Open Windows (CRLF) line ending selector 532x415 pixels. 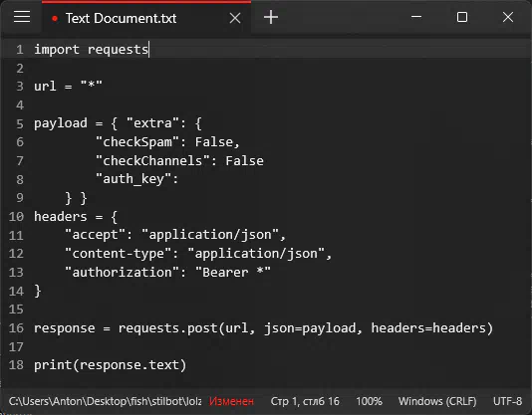[x=437, y=401]
